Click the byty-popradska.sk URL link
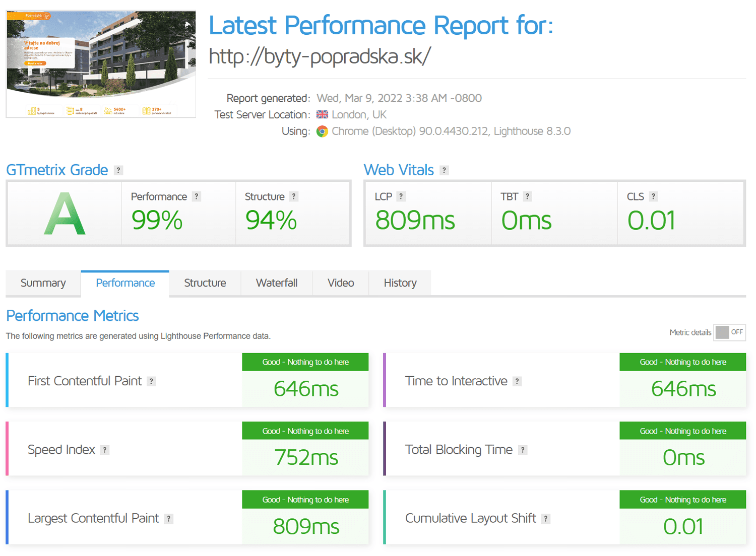 coord(320,56)
